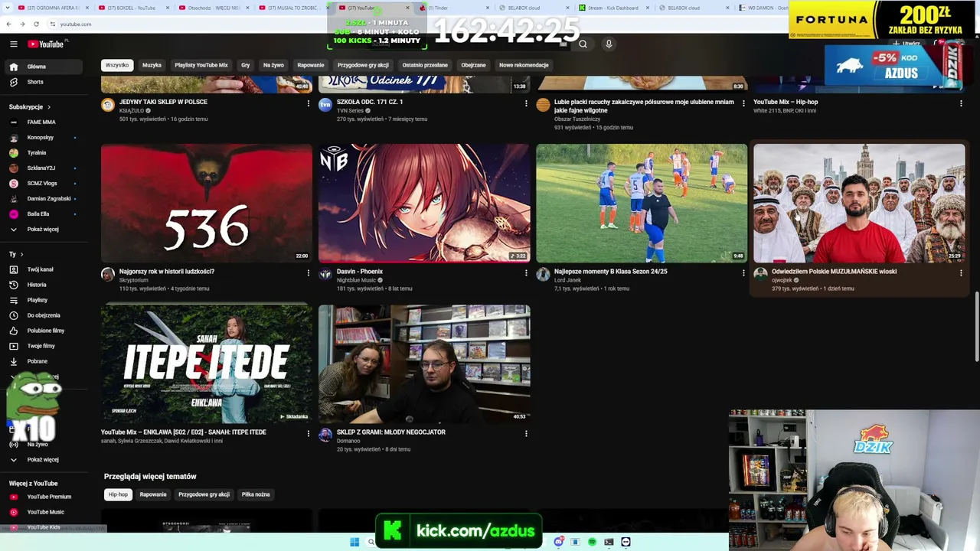Open Lord Janek channel avatar

(x=543, y=274)
